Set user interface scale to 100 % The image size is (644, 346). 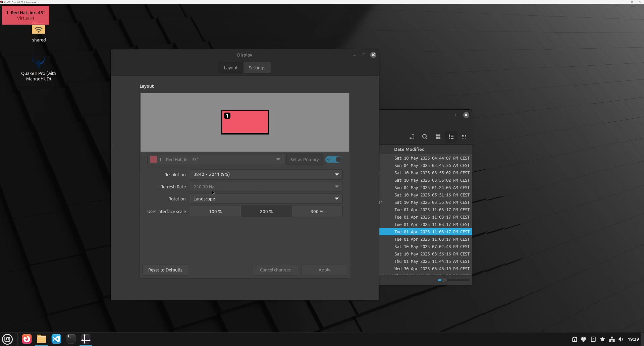215,212
